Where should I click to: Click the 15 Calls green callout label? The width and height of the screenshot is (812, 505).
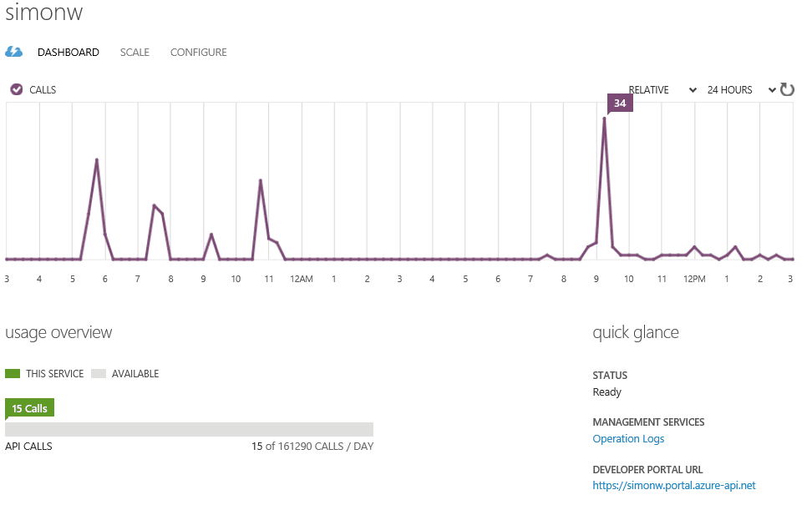tap(29, 408)
